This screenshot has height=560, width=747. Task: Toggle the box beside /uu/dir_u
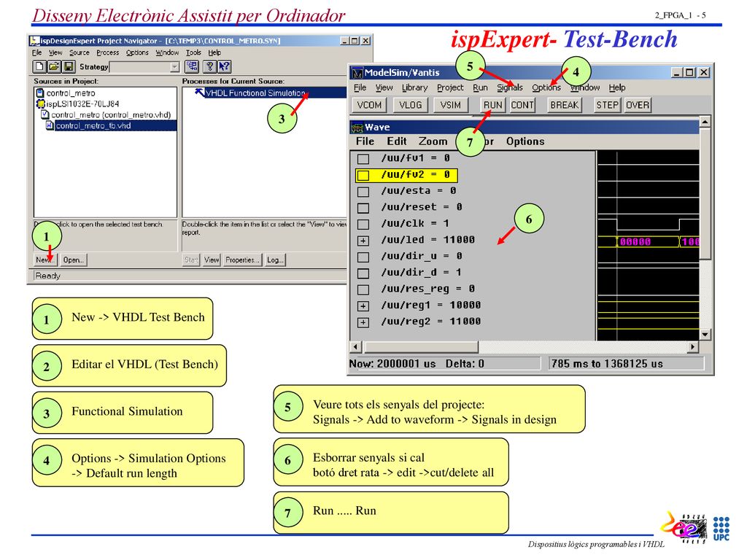pyautogui.click(x=363, y=257)
